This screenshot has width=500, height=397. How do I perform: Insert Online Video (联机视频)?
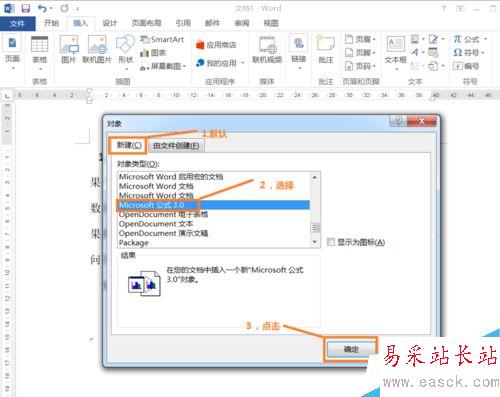pos(267,50)
